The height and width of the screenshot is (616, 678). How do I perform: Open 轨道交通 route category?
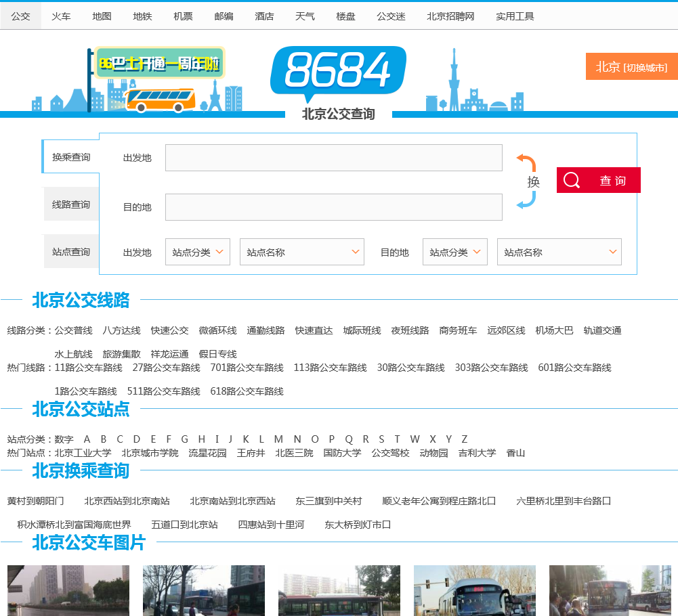tap(602, 331)
